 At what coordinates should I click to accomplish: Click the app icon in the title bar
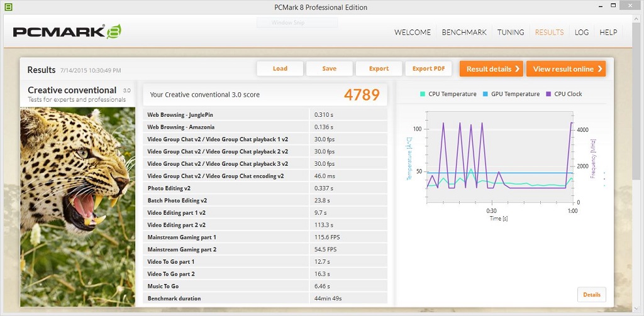click(7, 7)
